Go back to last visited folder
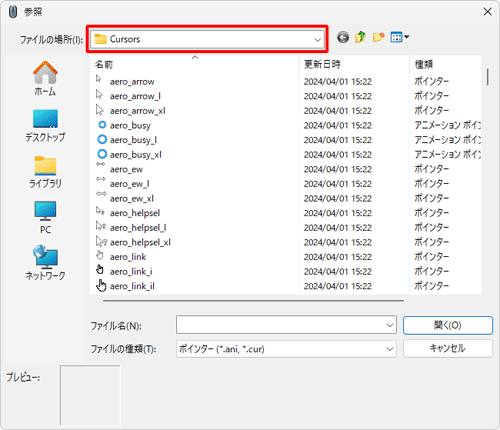Viewport: 500px width, 430px height. (343, 37)
